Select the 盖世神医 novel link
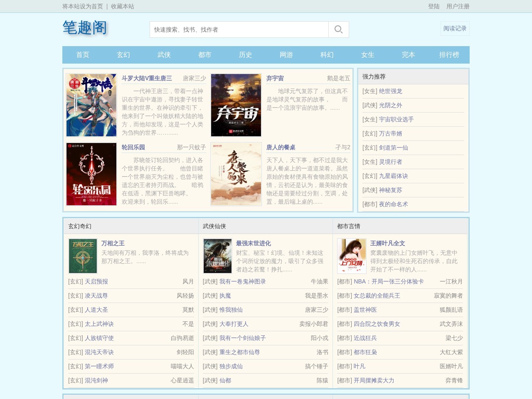Image resolution: width=532 pixels, height=399 pixels. (365, 310)
